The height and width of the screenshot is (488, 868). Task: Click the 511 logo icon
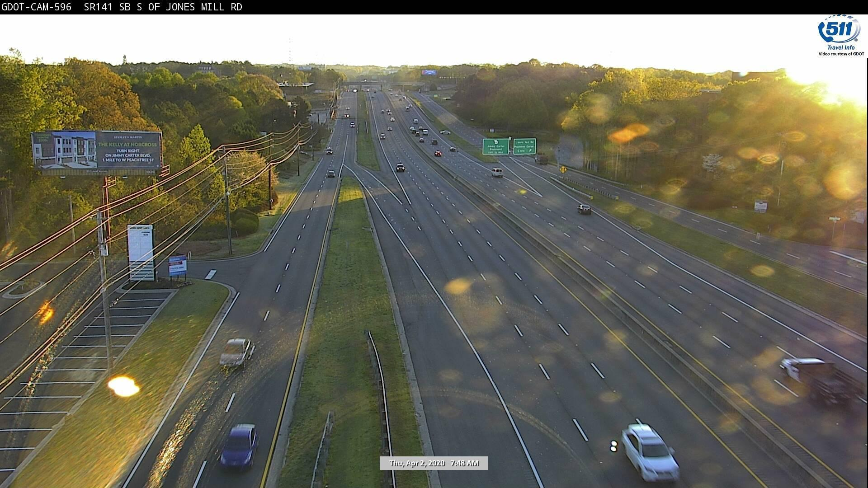coord(839,30)
